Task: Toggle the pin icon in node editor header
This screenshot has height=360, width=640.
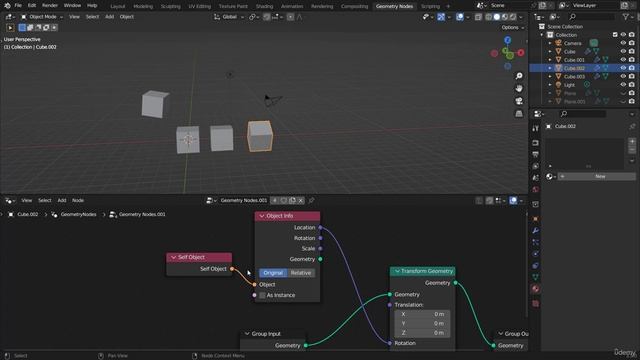Action: 311,200
